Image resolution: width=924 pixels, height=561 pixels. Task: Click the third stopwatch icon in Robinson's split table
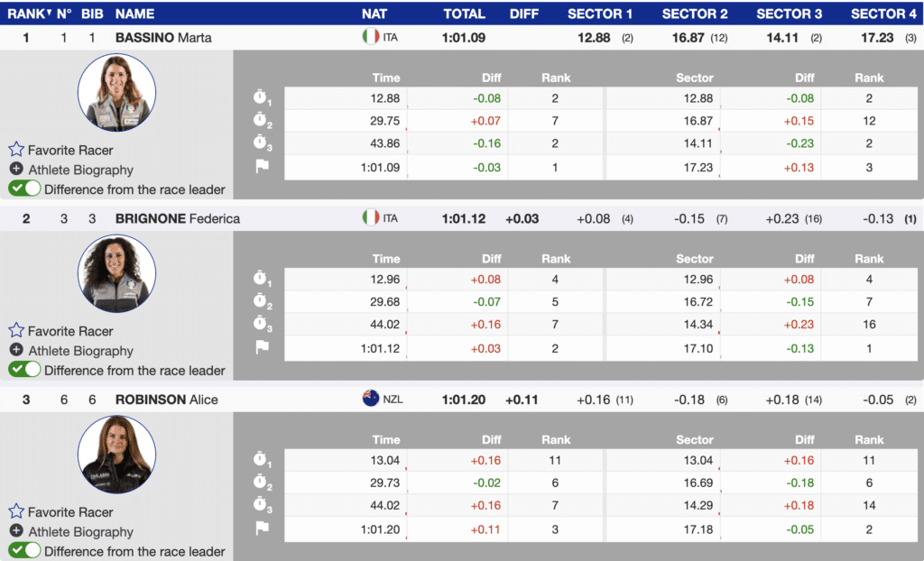click(262, 505)
